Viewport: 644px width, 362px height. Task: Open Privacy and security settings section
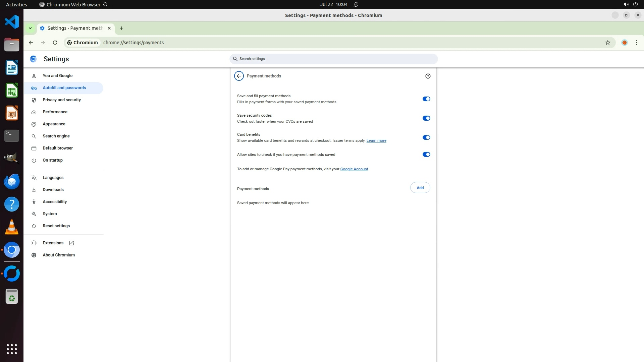(62, 100)
